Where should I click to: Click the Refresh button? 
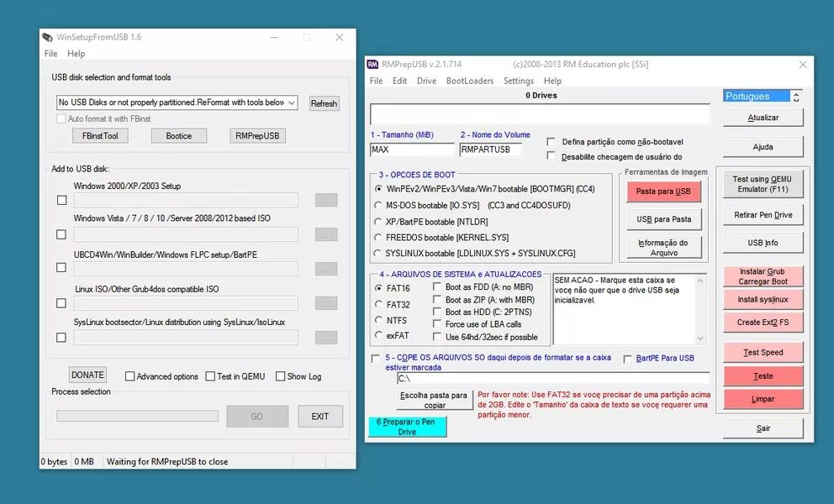[324, 103]
